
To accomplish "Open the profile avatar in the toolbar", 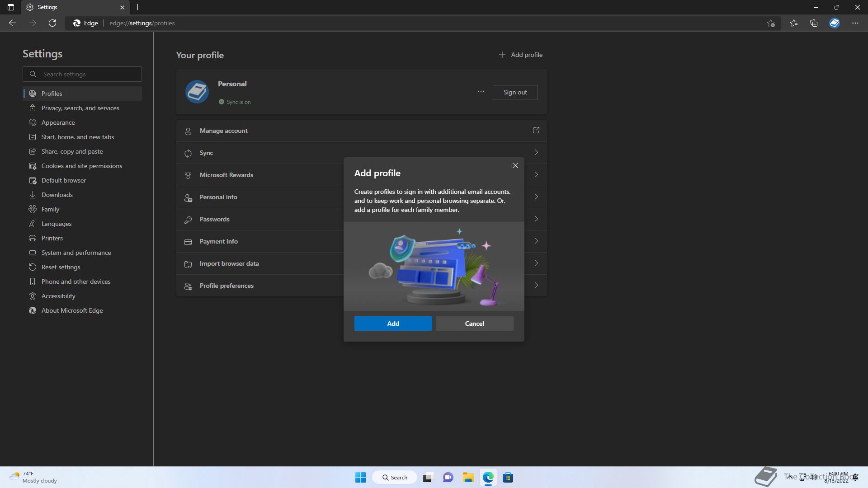I will [835, 23].
